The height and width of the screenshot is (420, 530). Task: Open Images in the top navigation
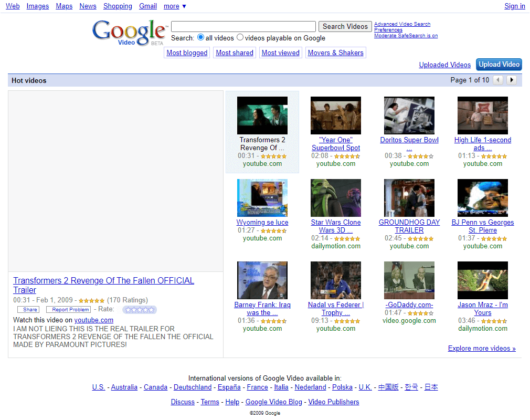tap(37, 6)
